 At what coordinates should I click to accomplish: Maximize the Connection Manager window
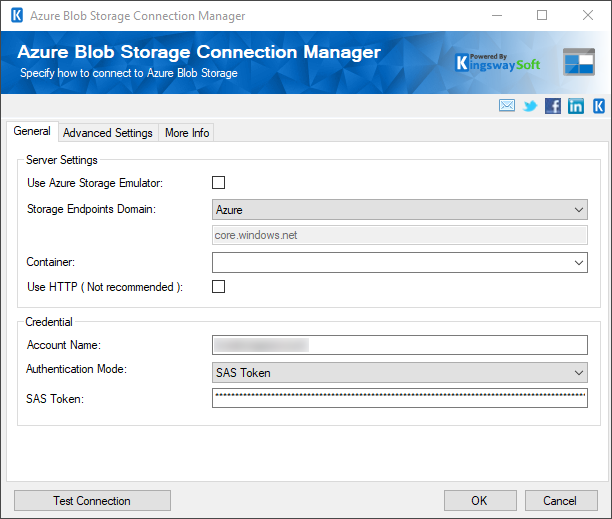coord(542,16)
